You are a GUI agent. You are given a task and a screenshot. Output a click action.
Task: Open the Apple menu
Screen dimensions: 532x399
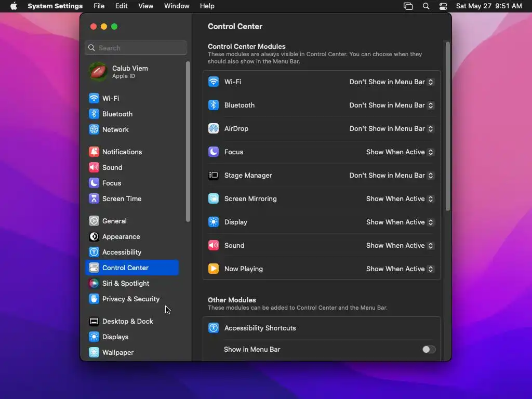coord(14,6)
